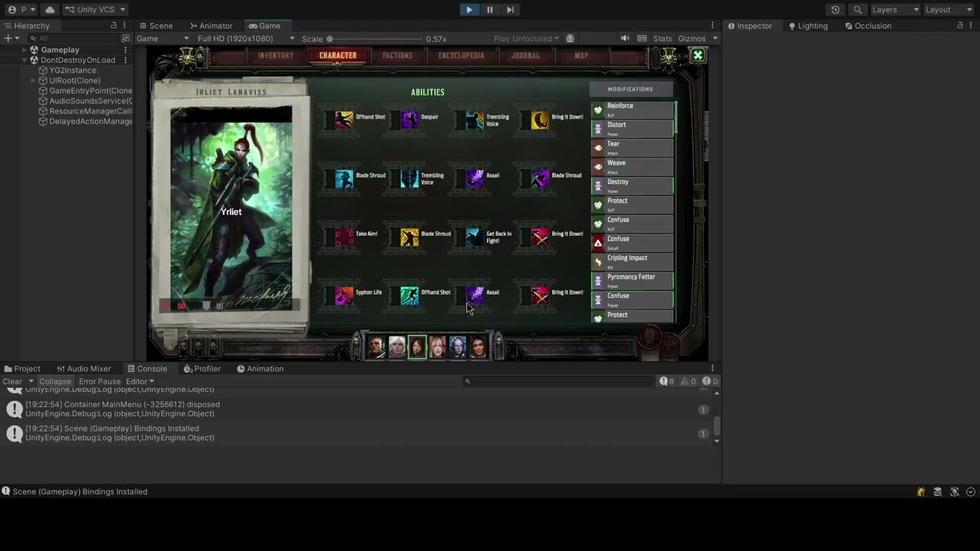Open the Play Unfocused dropdown
Viewport: 980px width, 551px height.
tap(526, 39)
